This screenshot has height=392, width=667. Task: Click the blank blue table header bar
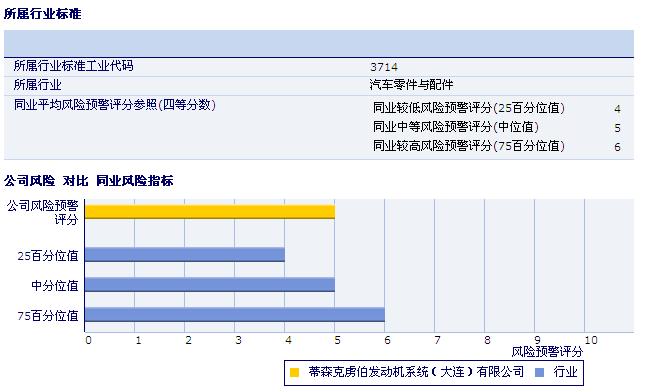pyautogui.click(x=319, y=43)
